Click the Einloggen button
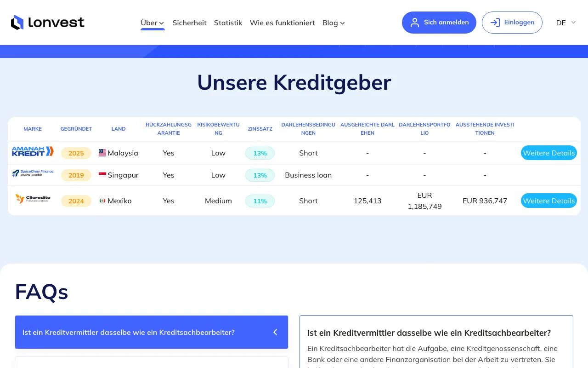This screenshot has height=368, width=588. click(x=512, y=23)
